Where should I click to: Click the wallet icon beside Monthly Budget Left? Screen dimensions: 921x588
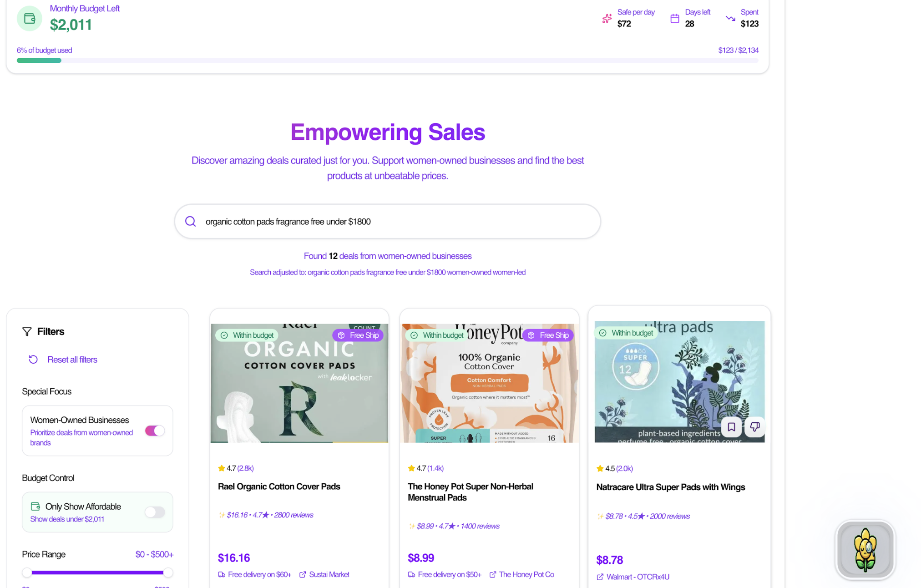[x=30, y=19]
